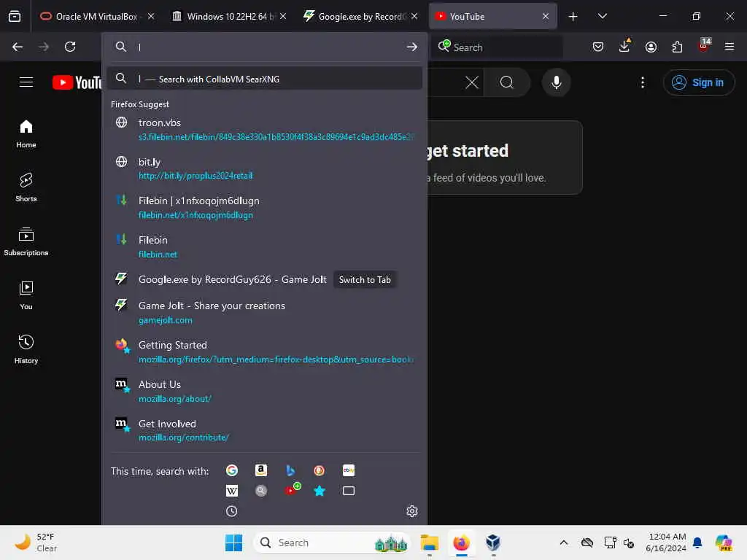Open Subscriptions in YouTube sidebar
747x560 pixels.
tap(26, 241)
